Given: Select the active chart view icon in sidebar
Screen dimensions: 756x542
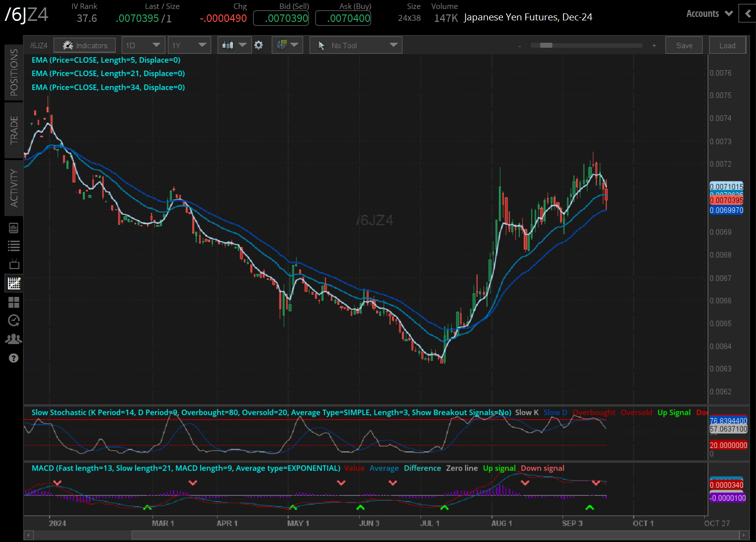Looking at the screenshot, I should (14, 283).
